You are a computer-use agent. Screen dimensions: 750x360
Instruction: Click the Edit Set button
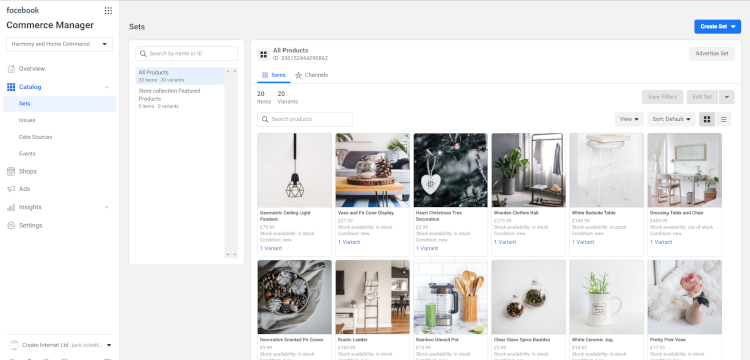click(x=702, y=97)
